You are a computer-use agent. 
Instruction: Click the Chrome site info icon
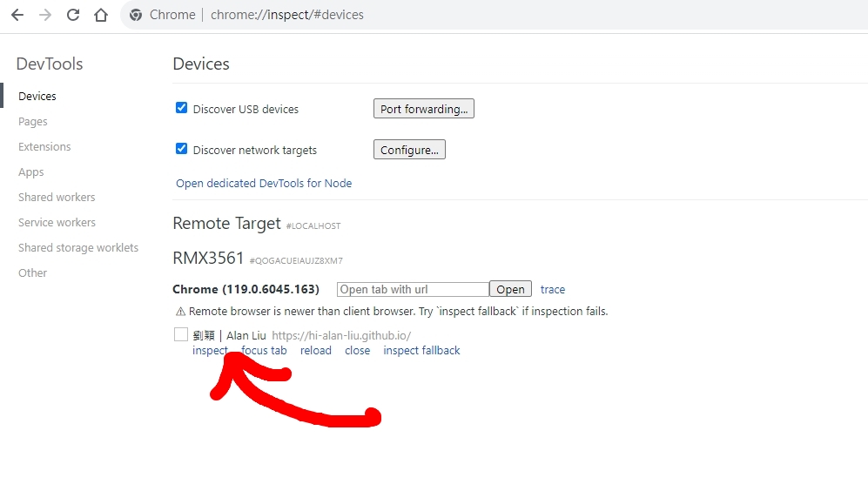point(136,15)
